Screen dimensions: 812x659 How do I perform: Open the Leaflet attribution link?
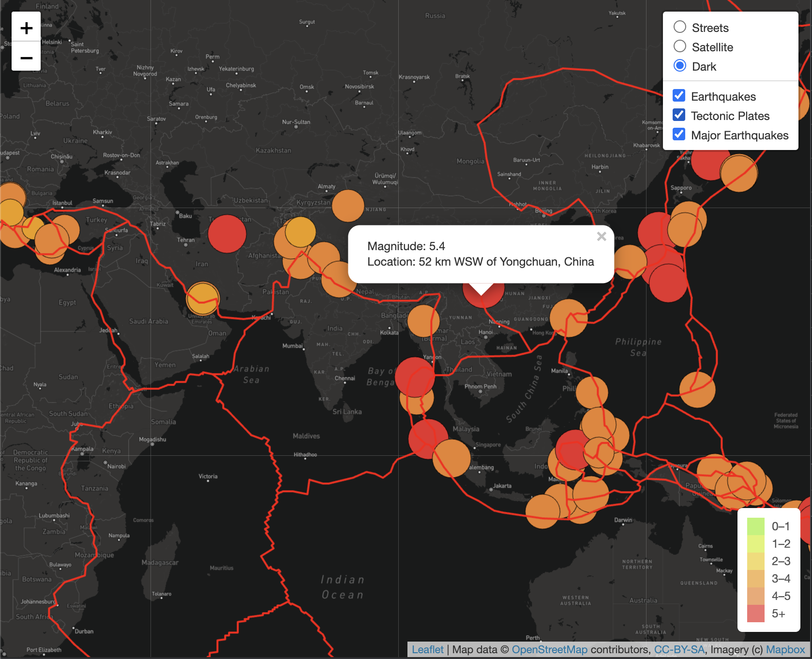pyautogui.click(x=427, y=649)
